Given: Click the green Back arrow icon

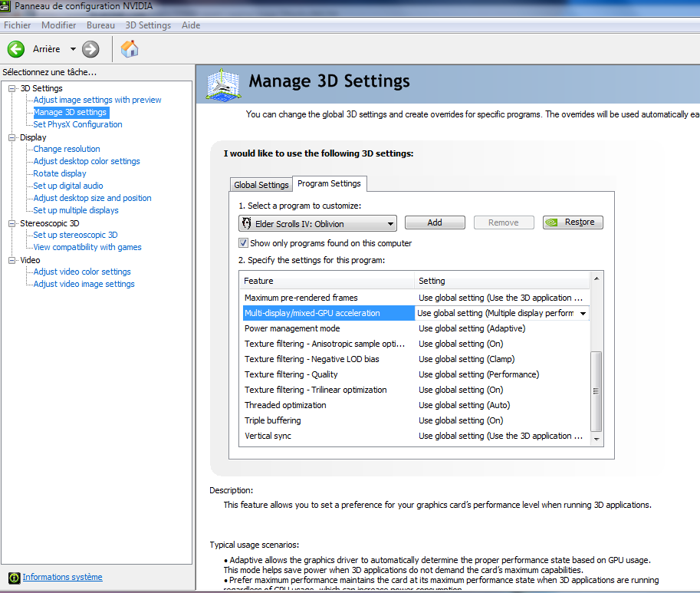Looking at the screenshot, I should (x=16, y=49).
